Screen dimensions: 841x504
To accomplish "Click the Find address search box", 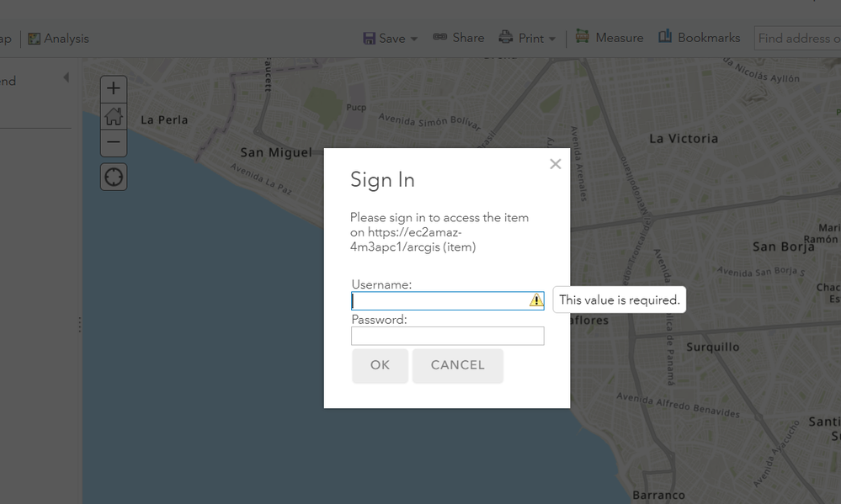I will (x=798, y=39).
